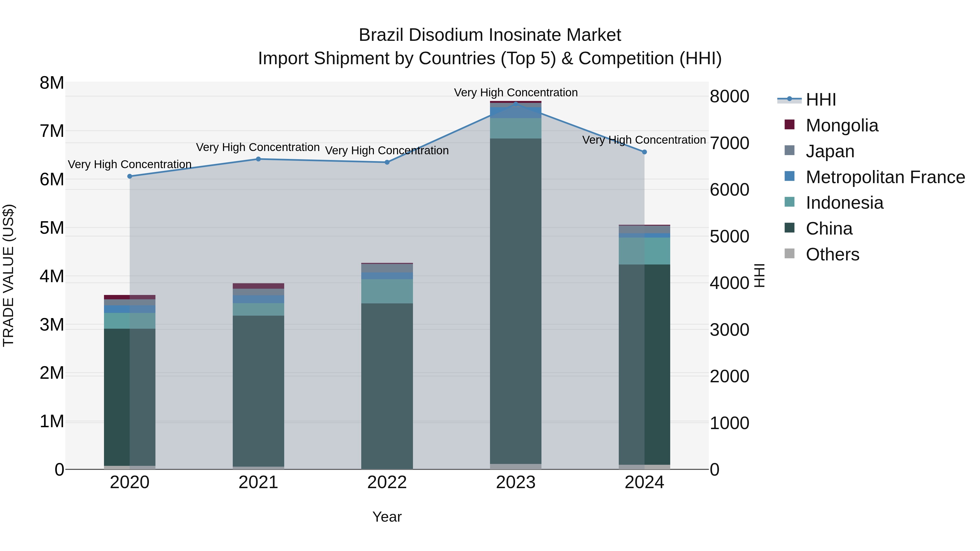The height and width of the screenshot is (551, 980).
Task: Click the China segment of 2021 bar
Action: coord(258,391)
